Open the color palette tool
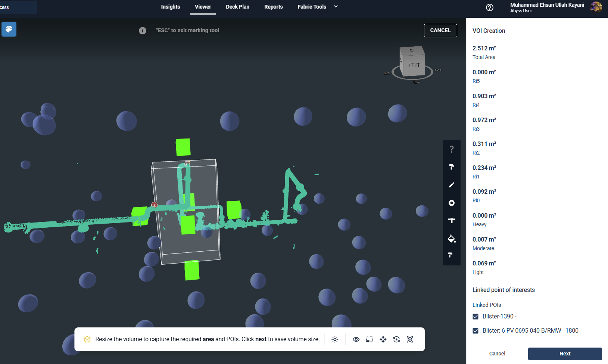 pos(9,29)
